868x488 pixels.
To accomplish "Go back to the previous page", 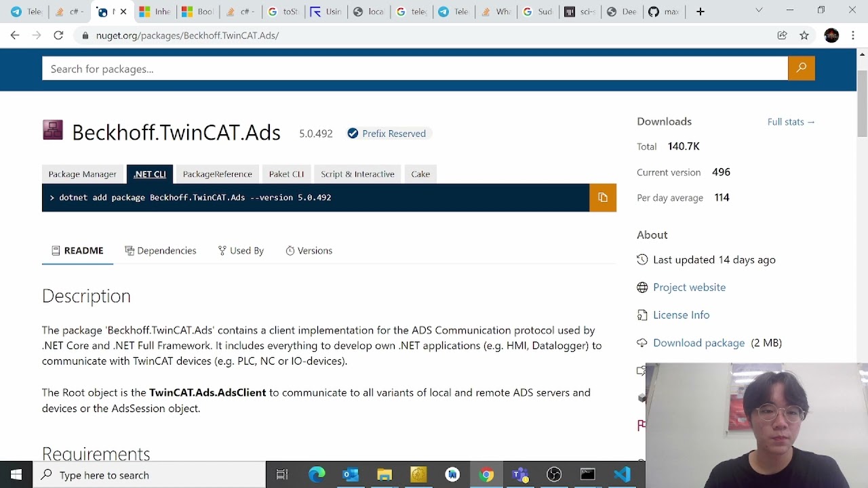I will (x=15, y=35).
